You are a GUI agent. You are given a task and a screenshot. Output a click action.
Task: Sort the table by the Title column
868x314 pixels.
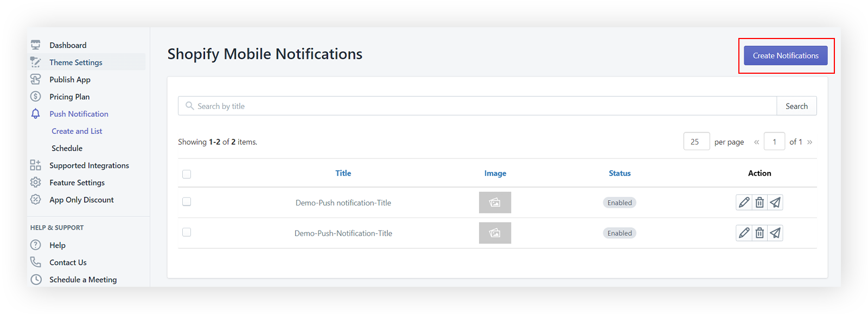[x=343, y=172]
